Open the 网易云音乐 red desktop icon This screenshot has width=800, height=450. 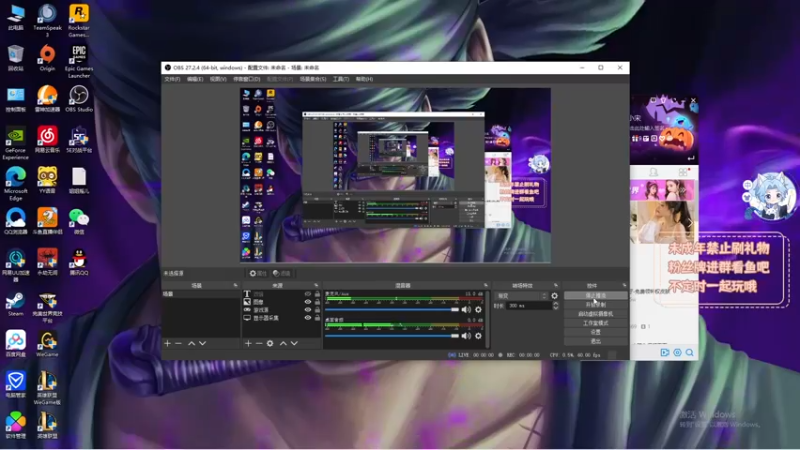[47, 139]
